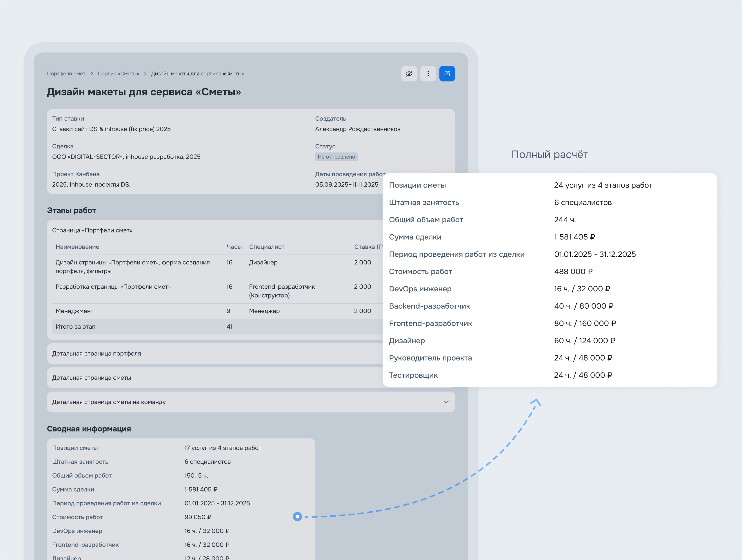742x560 pixels.
Task: Click the summary work cost «99 050 ₽»
Action: pos(198,517)
